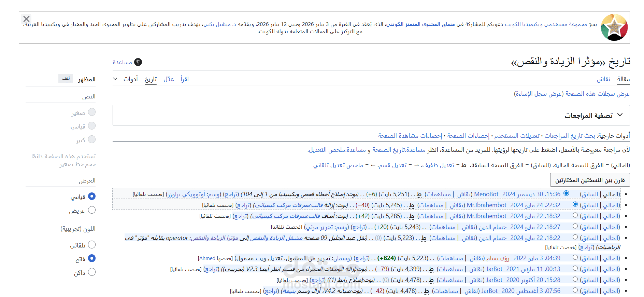Select revision radio for 3 مايو 2022
This screenshot has height=297, width=644.
[575, 257]
